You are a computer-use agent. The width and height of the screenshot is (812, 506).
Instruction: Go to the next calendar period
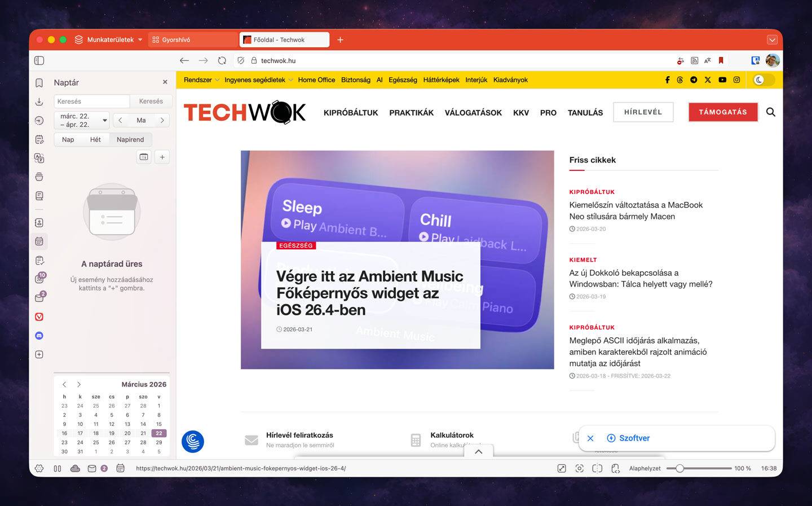(162, 120)
